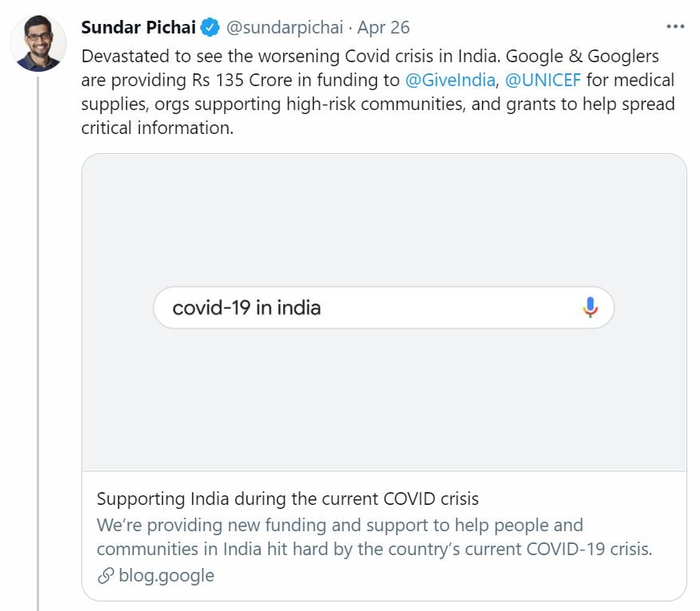Click the 'covid-19 in india' query text
The height and width of the screenshot is (611, 700).
click(247, 308)
